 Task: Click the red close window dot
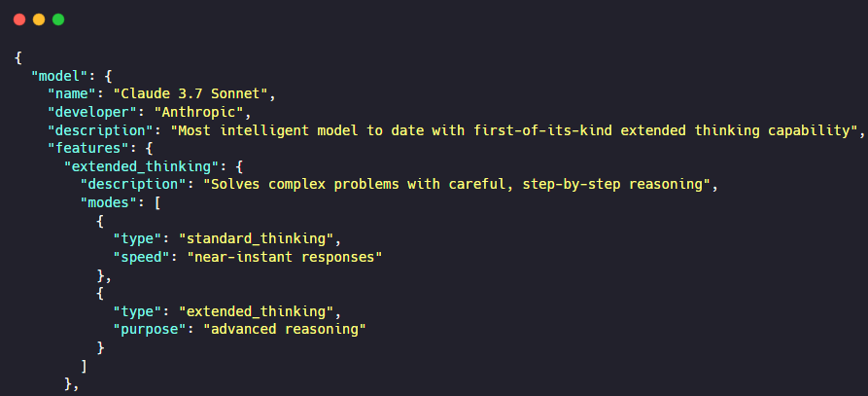[19, 19]
